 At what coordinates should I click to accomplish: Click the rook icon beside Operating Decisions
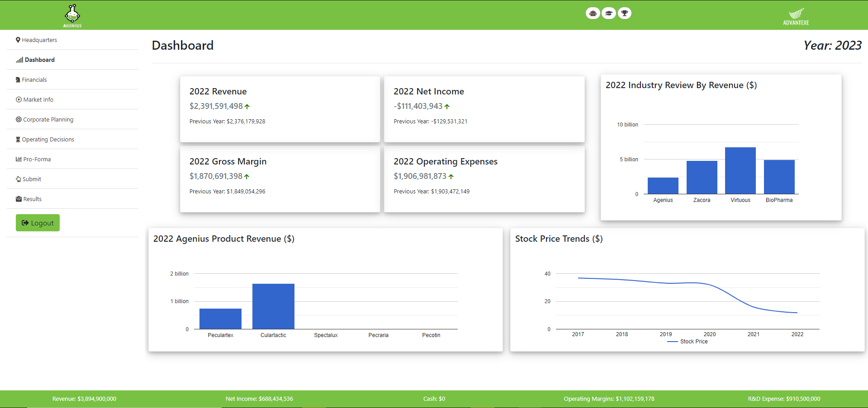pyautogui.click(x=18, y=139)
